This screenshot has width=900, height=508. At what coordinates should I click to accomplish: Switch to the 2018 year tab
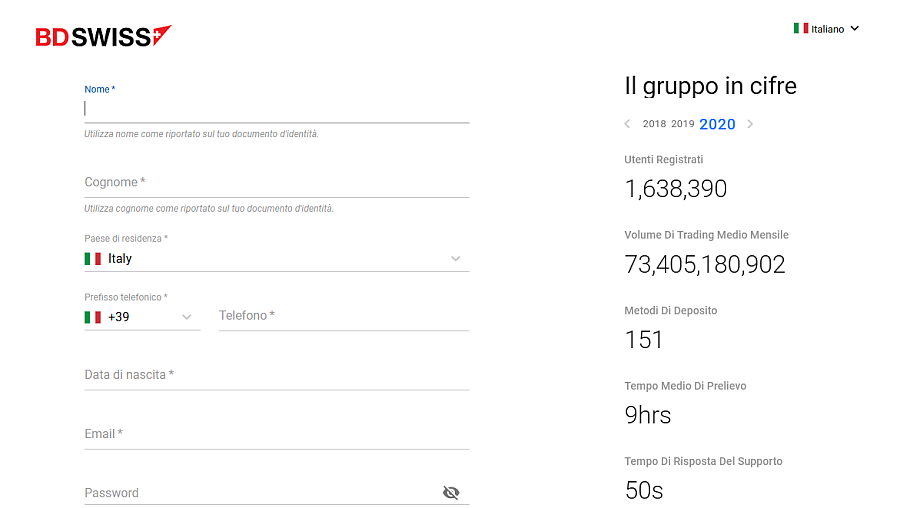pos(654,124)
